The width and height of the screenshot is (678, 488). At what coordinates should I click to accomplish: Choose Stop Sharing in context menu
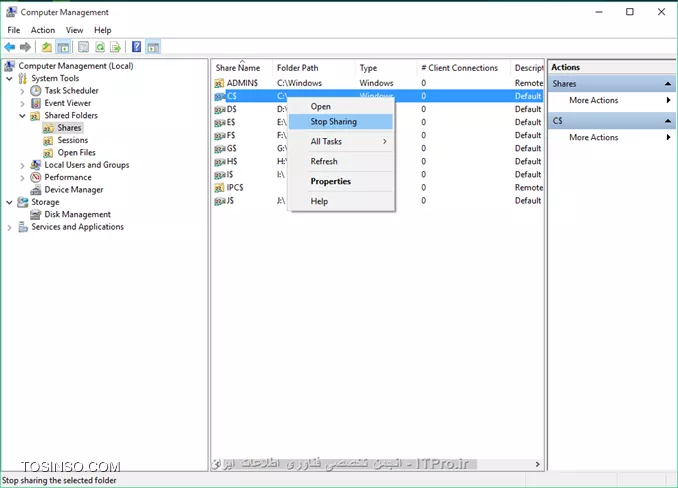tap(341, 122)
